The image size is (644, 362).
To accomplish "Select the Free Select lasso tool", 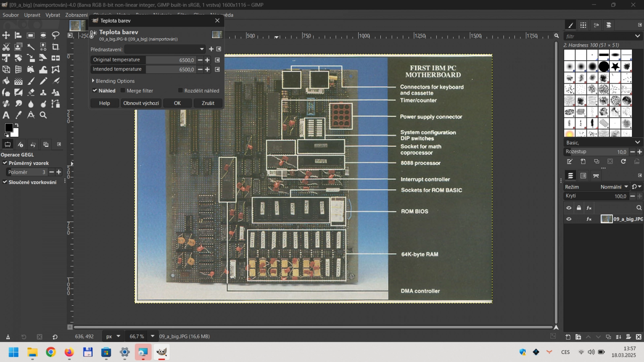I will tap(56, 35).
